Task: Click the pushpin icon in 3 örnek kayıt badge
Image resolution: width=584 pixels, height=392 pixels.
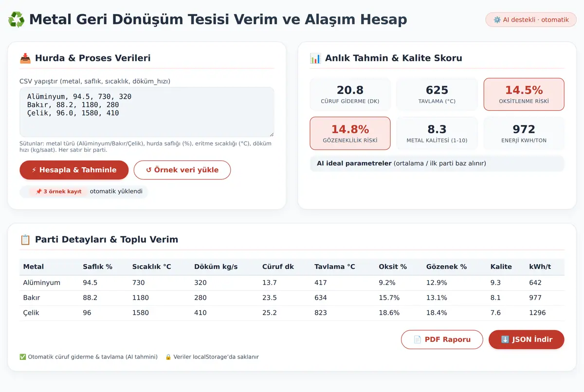Action: (38, 192)
